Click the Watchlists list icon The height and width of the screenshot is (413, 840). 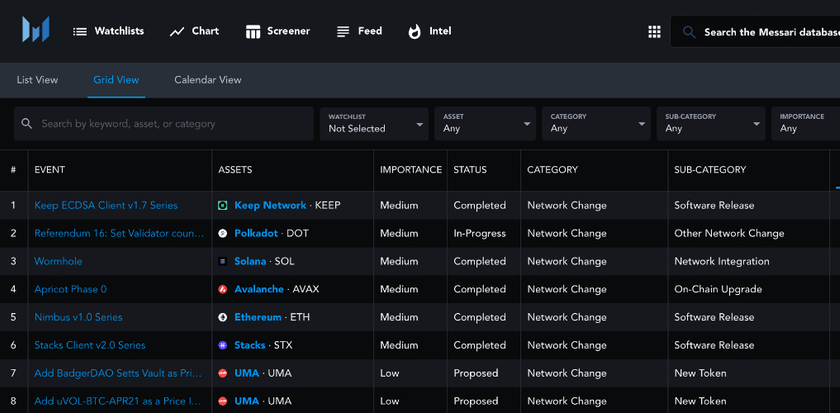(x=80, y=32)
